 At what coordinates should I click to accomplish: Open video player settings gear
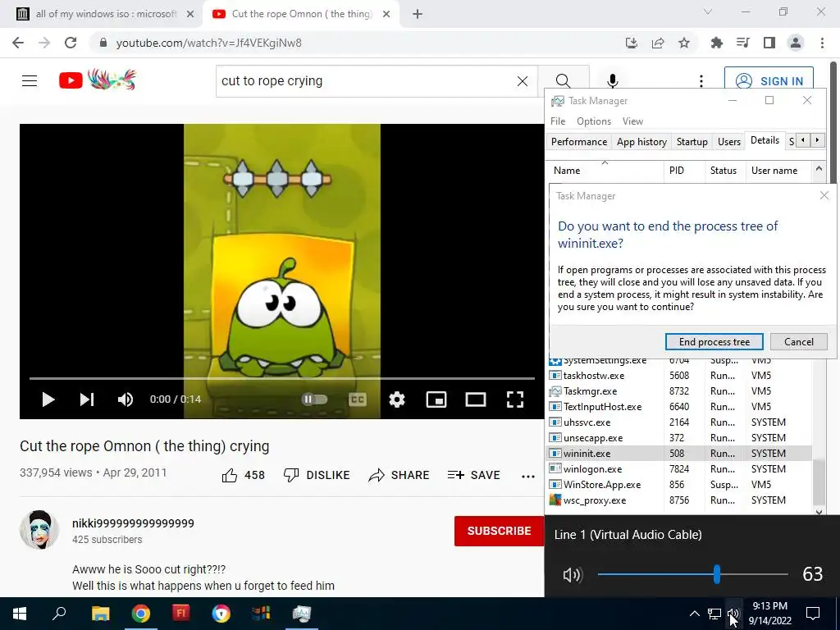(x=397, y=399)
